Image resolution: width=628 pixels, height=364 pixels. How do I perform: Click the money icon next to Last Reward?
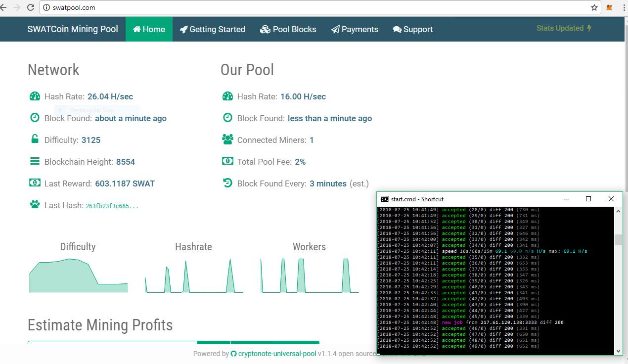[x=35, y=183]
